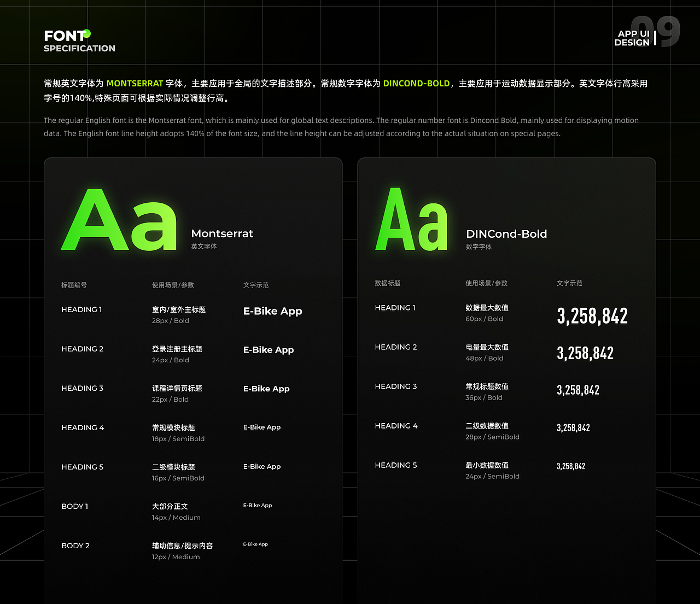700x604 pixels.
Task: Click the "二级模块标题" usage text
Action: tap(173, 467)
